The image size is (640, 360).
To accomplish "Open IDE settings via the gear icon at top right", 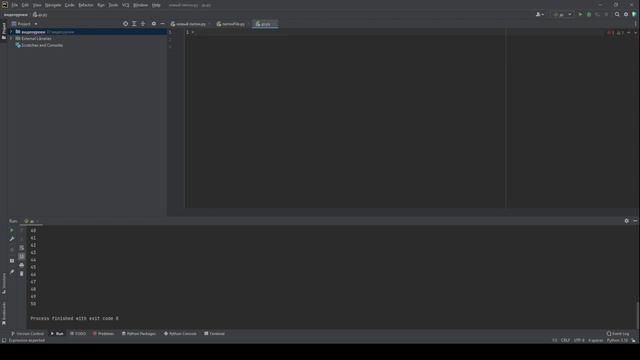I will tap(626, 14).
